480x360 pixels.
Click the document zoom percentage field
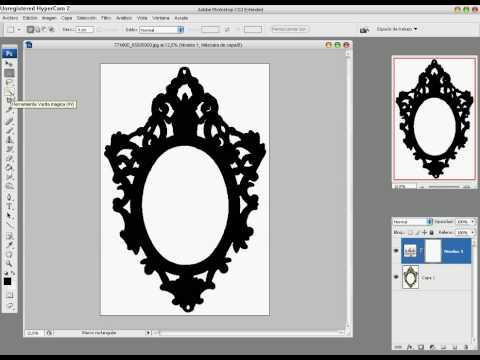[x=33, y=333]
